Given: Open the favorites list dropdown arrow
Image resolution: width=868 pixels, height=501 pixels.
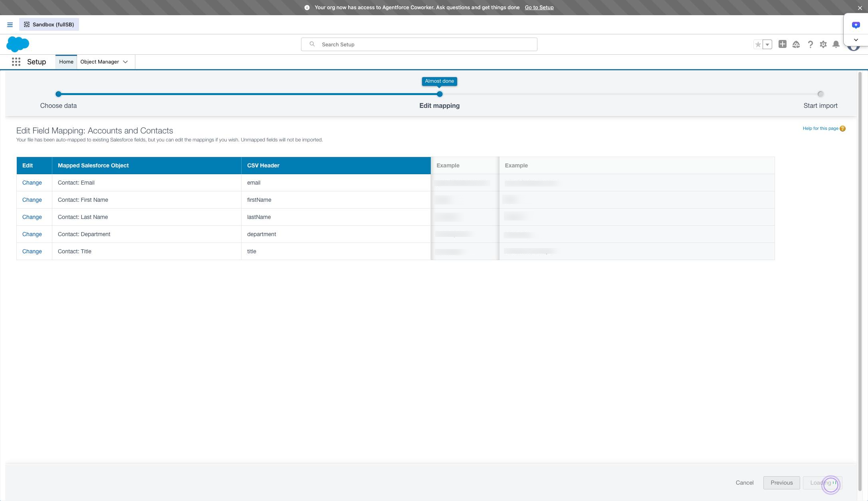Looking at the screenshot, I should pos(767,44).
